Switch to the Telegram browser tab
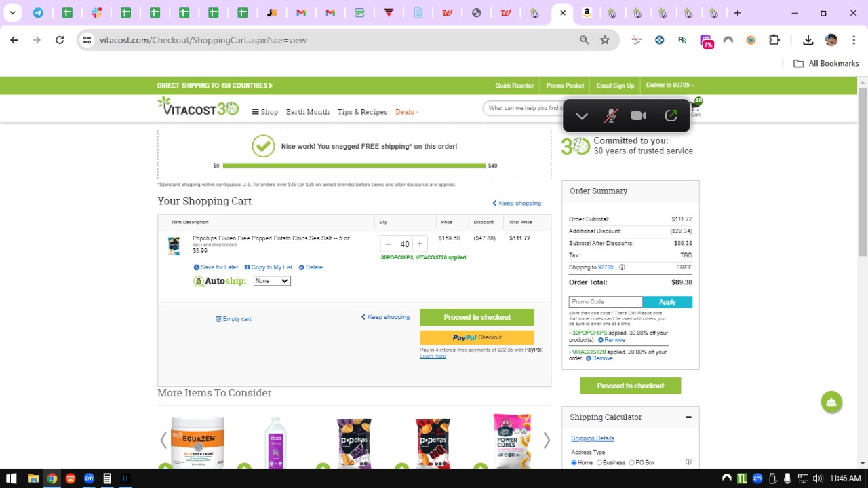This screenshot has width=868, height=488. pos(38,12)
